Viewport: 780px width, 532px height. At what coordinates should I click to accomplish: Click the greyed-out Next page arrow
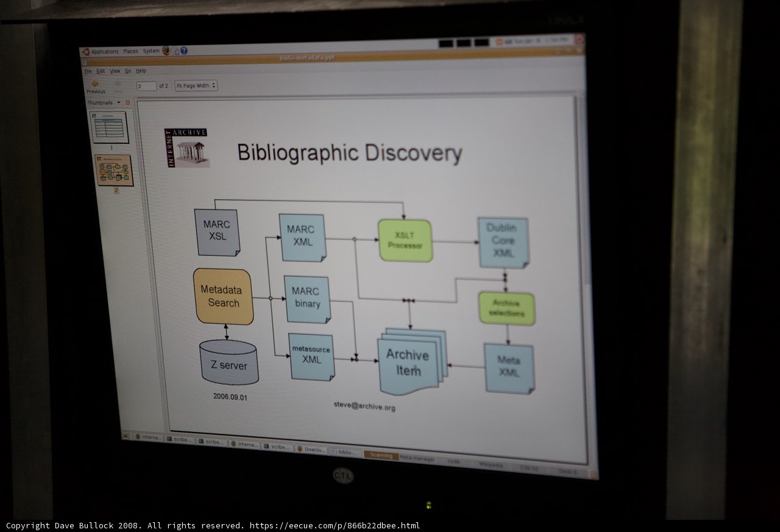[118, 87]
